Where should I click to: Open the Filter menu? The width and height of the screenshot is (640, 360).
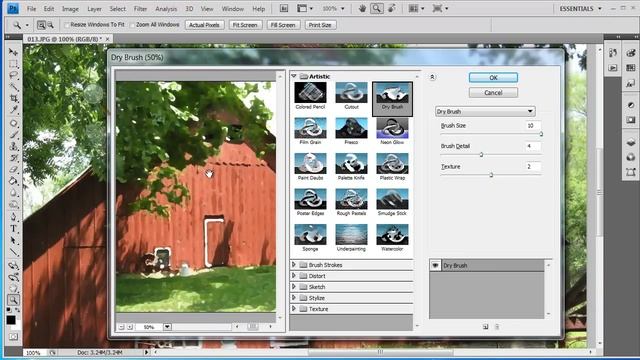[140, 9]
